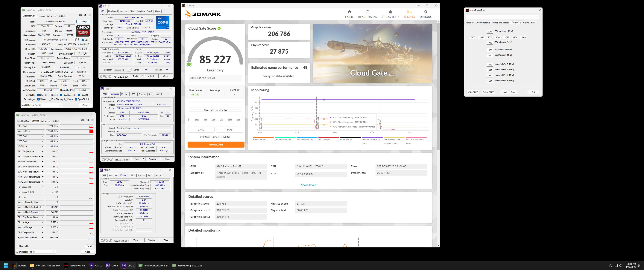Click the AMD Radeon Graphics logo in GPU-Z

coord(83,31)
